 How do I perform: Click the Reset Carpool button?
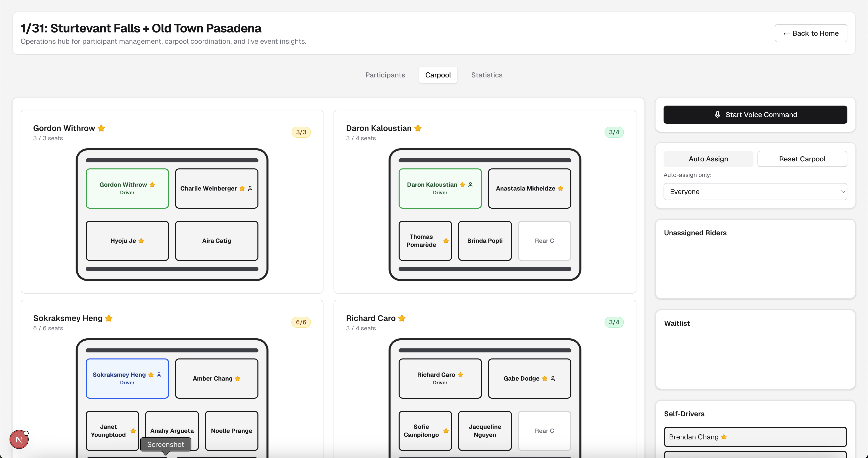point(802,159)
